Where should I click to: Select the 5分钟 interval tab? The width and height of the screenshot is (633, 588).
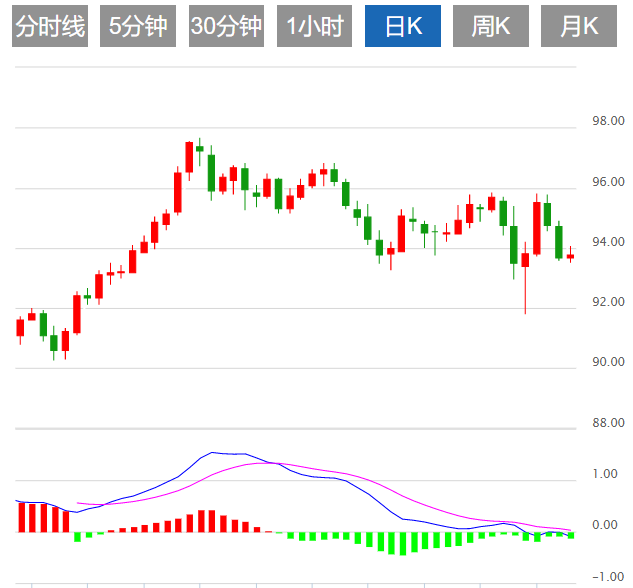pyautogui.click(x=138, y=26)
